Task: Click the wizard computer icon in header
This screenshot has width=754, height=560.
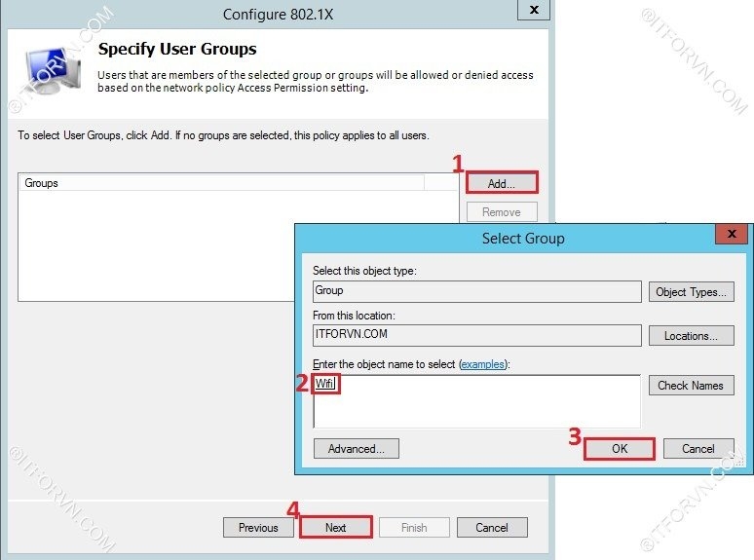Action: [x=49, y=68]
